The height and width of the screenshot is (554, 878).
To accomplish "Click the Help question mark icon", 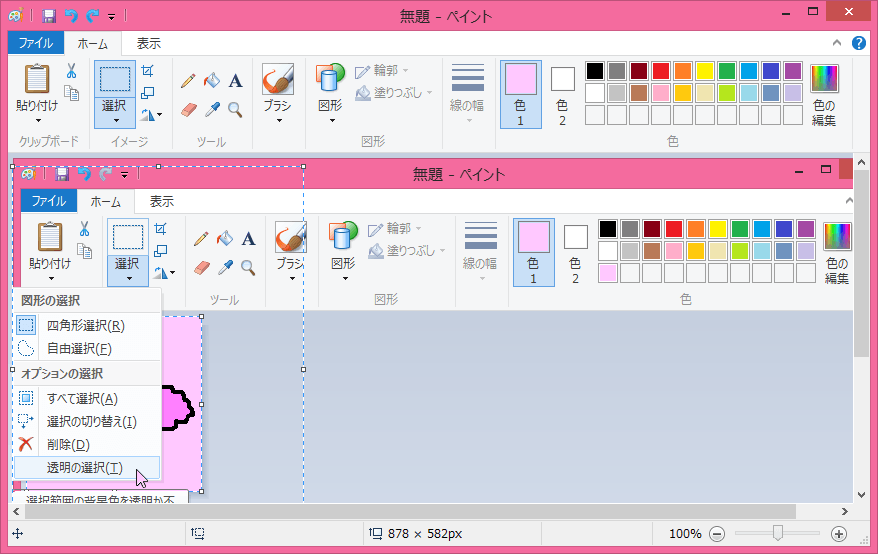I will pos(858,43).
